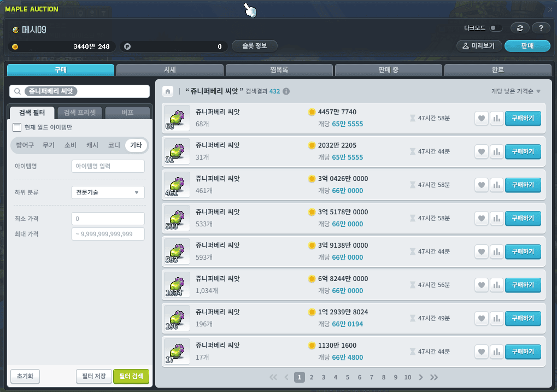The height and width of the screenshot is (392, 557).
Task: Jump to last page double arrow
Action: click(x=434, y=377)
